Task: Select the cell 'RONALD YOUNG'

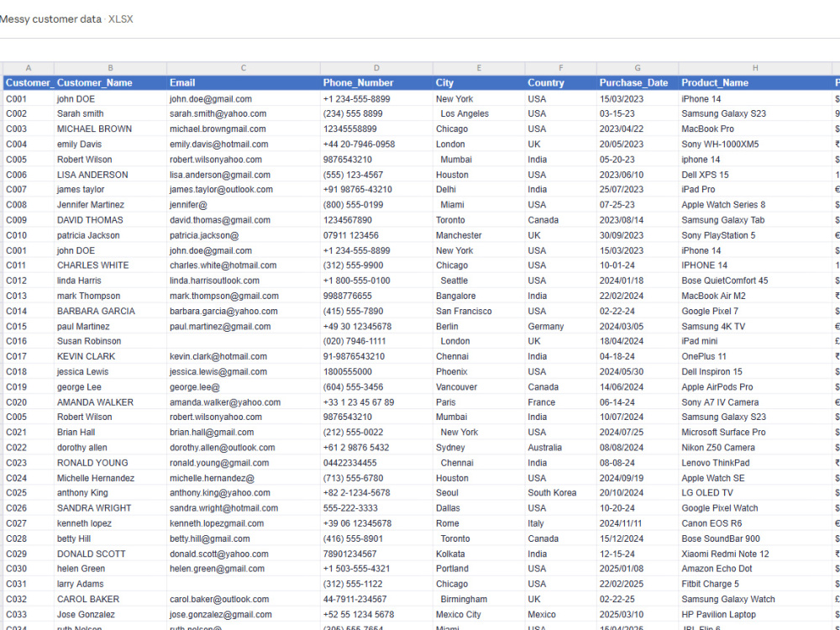Action: coord(110,463)
